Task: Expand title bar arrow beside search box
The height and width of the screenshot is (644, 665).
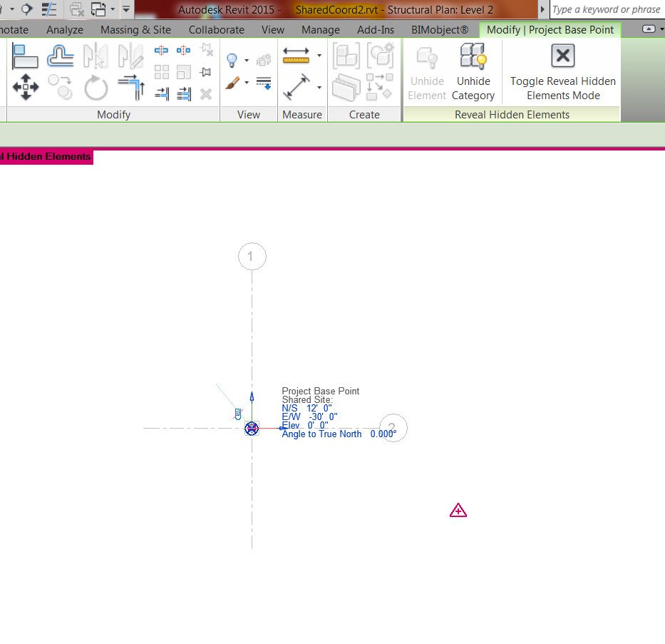Action: point(542,9)
